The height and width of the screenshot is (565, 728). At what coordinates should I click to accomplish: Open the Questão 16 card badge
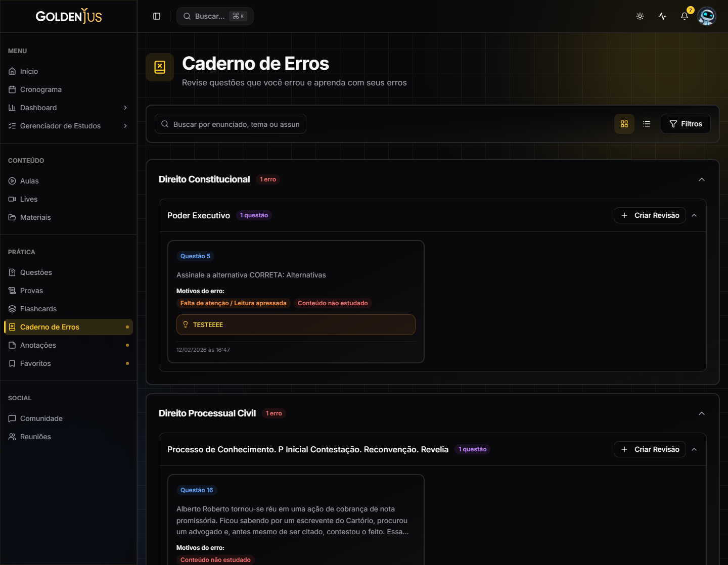[x=197, y=490]
